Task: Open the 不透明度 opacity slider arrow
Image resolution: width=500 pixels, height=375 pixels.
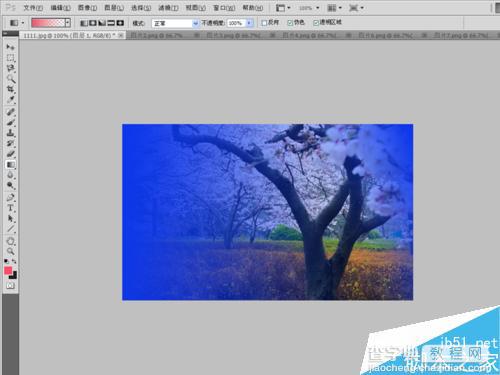Action: pyautogui.click(x=249, y=23)
